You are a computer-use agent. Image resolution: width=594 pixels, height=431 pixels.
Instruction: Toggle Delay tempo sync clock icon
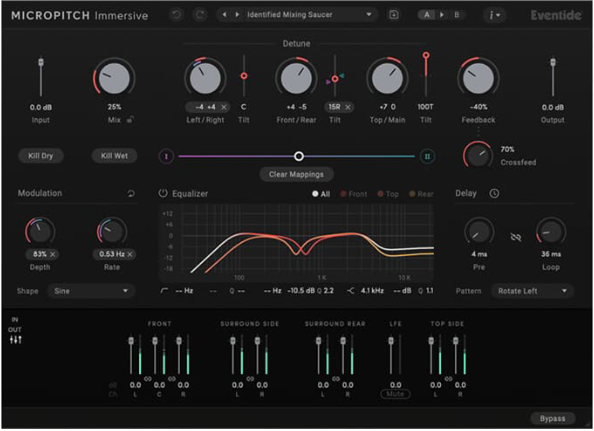point(494,194)
